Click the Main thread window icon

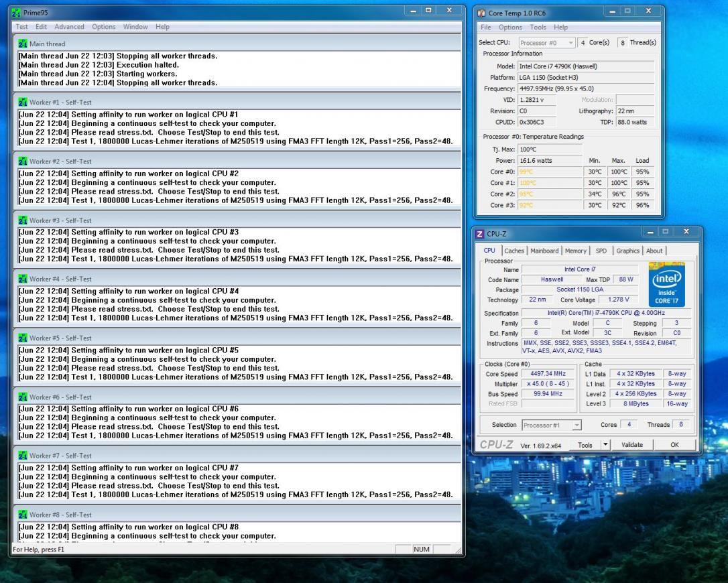[x=23, y=44]
